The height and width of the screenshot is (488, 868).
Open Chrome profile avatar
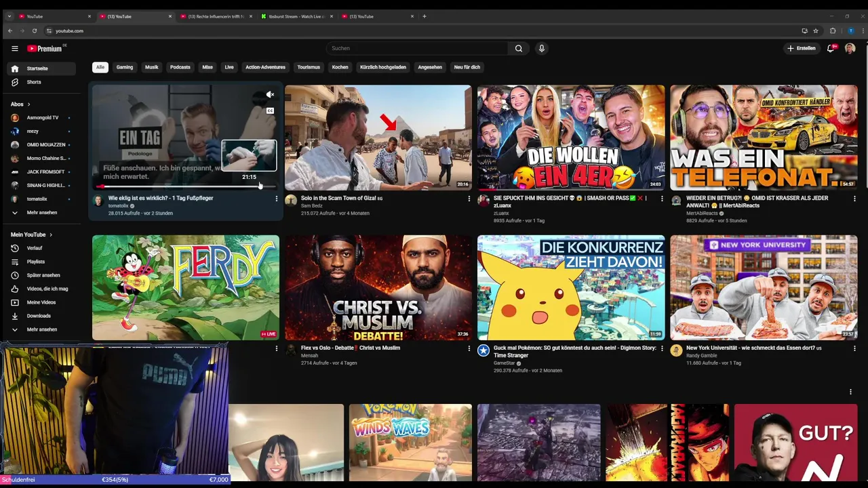(851, 30)
